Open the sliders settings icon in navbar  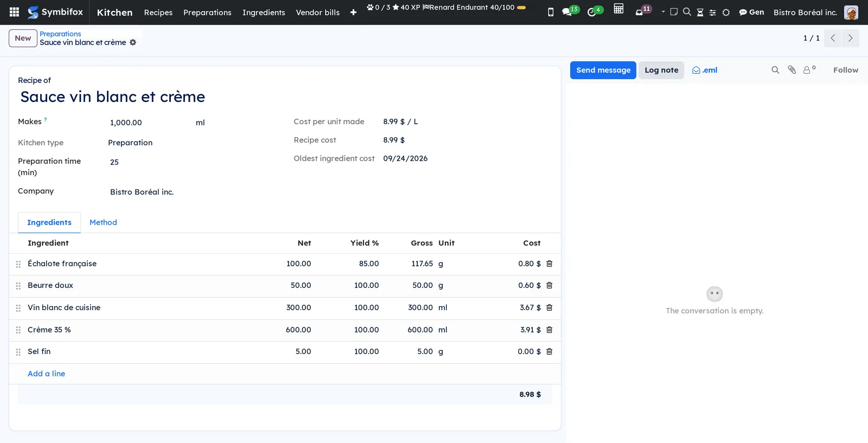(x=713, y=12)
